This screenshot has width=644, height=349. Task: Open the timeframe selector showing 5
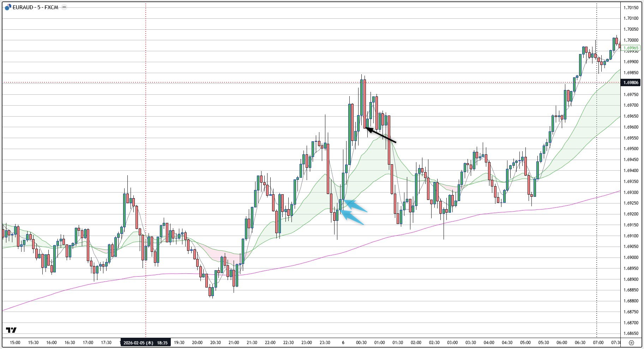[x=40, y=7]
